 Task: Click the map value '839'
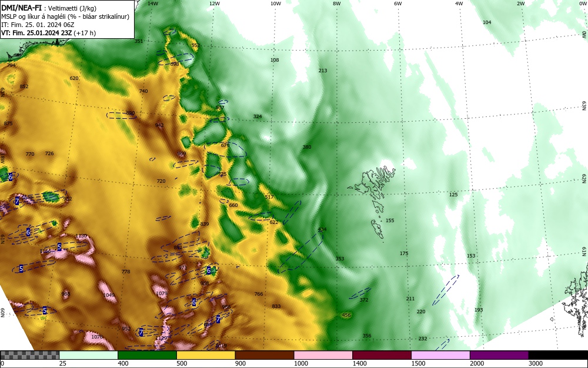(205, 224)
